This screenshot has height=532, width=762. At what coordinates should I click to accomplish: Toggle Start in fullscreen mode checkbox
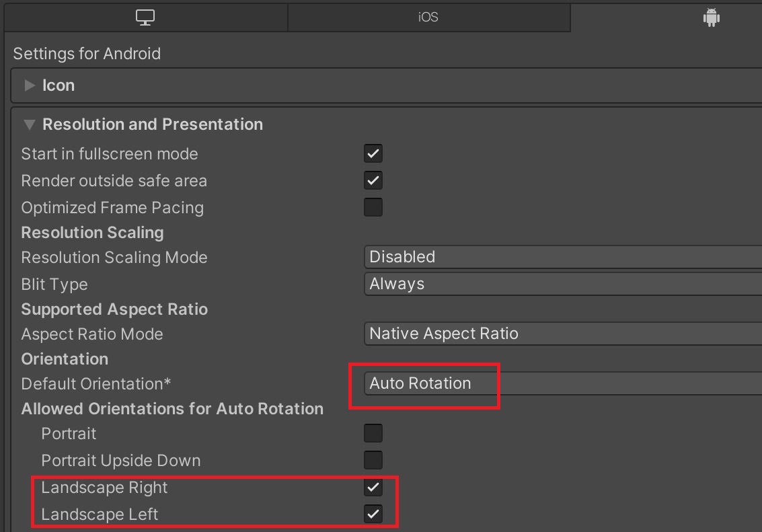(x=373, y=153)
